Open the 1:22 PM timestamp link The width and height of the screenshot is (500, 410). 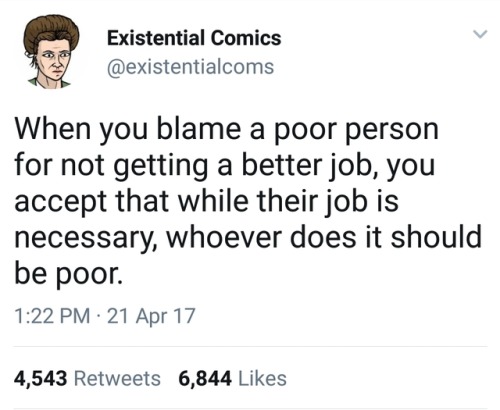point(52,316)
